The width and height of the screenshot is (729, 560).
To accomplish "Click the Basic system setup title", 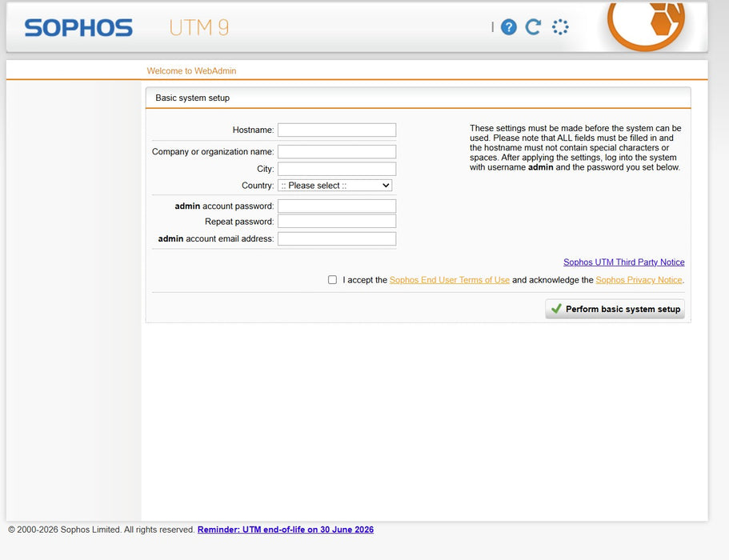I will pyautogui.click(x=193, y=98).
